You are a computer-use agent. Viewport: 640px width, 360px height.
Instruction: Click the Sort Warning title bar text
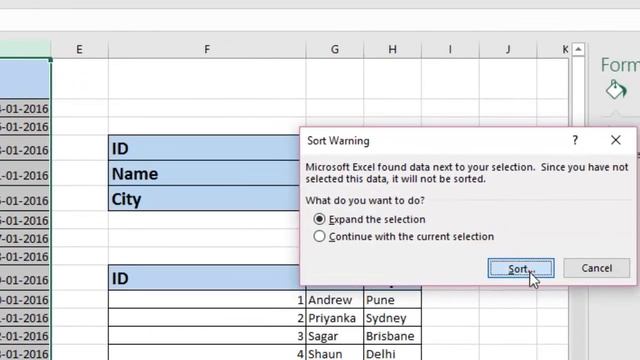[x=338, y=141]
